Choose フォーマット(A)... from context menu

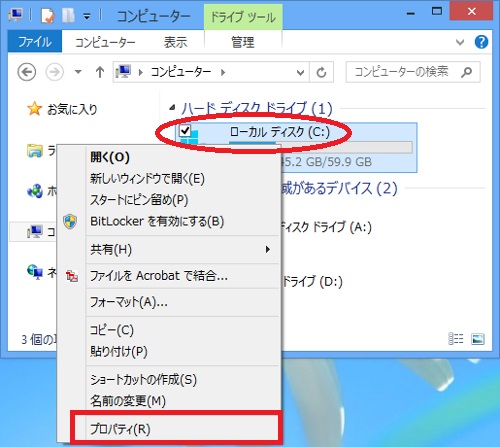182,302
